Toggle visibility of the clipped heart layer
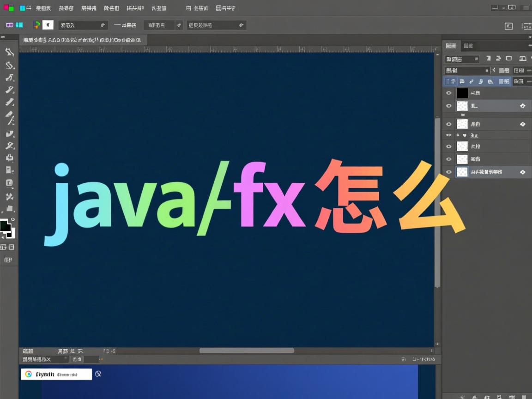Image resolution: width=532 pixels, height=399 pixels. click(x=448, y=135)
